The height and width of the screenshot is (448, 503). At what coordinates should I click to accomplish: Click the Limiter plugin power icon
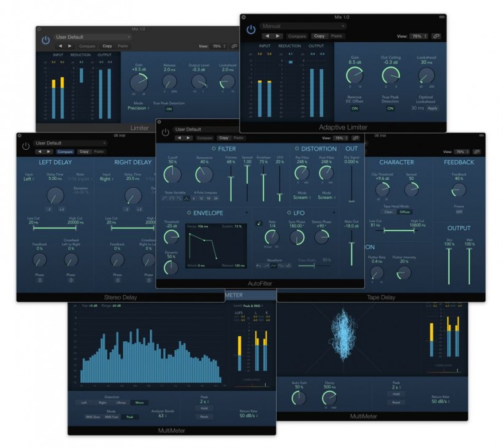[x=46, y=41]
